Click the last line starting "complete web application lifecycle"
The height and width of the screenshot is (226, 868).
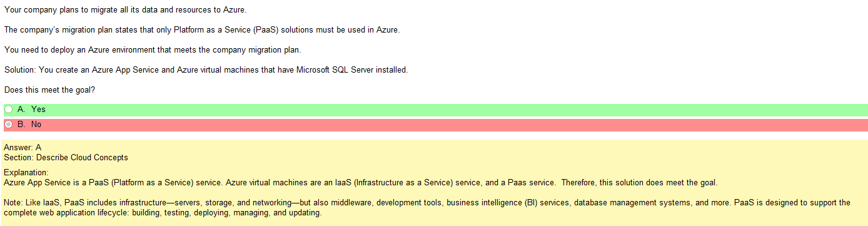click(162, 213)
